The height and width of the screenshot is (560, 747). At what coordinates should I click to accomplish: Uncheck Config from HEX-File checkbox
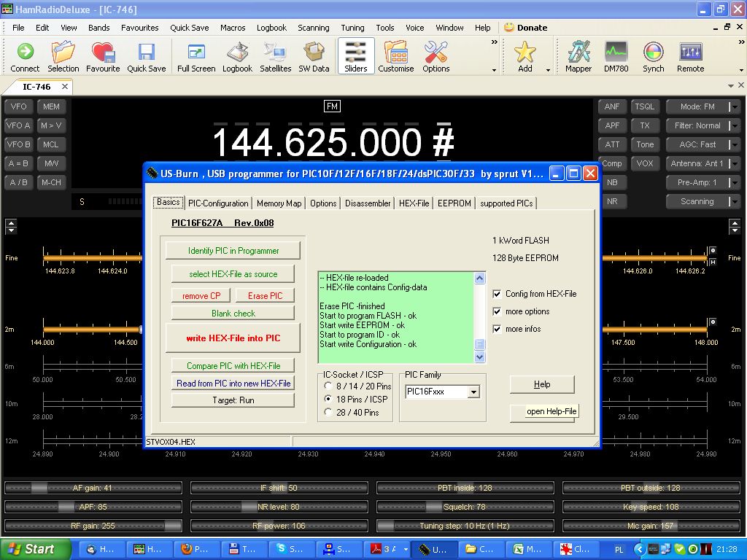(498, 294)
